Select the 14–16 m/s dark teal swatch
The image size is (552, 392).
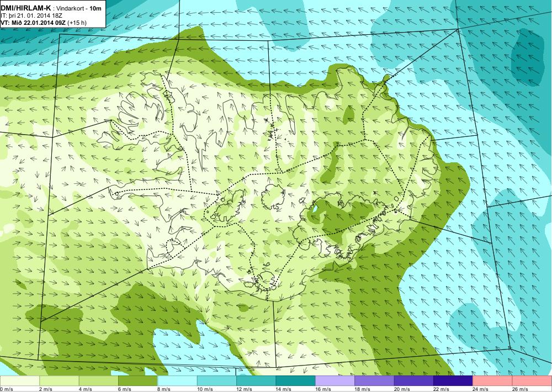coord(296,381)
